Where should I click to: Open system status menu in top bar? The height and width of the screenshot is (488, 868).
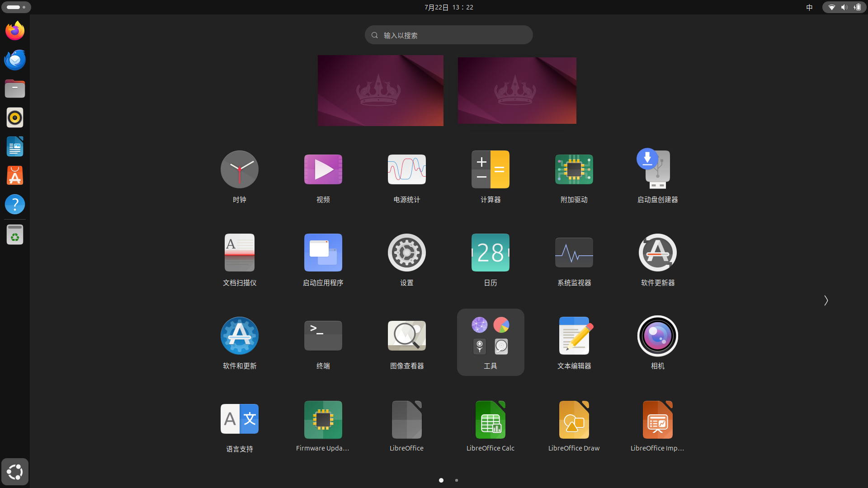(x=844, y=7)
